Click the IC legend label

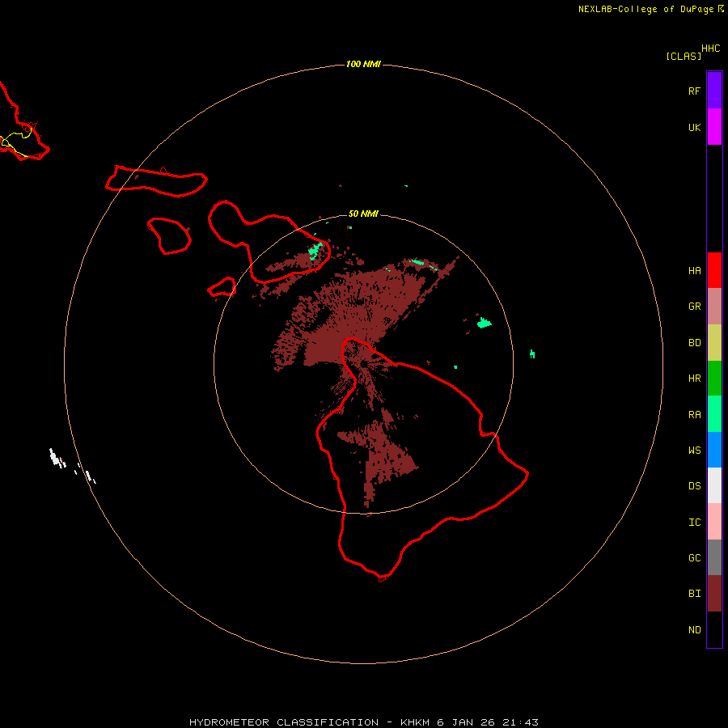pyautogui.click(x=694, y=523)
